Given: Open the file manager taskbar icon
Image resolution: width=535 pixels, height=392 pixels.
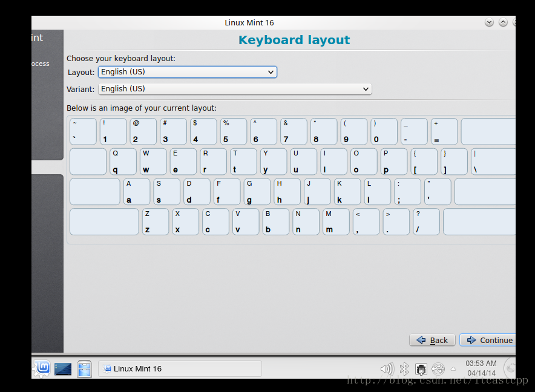Looking at the screenshot, I should click(x=84, y=369).
